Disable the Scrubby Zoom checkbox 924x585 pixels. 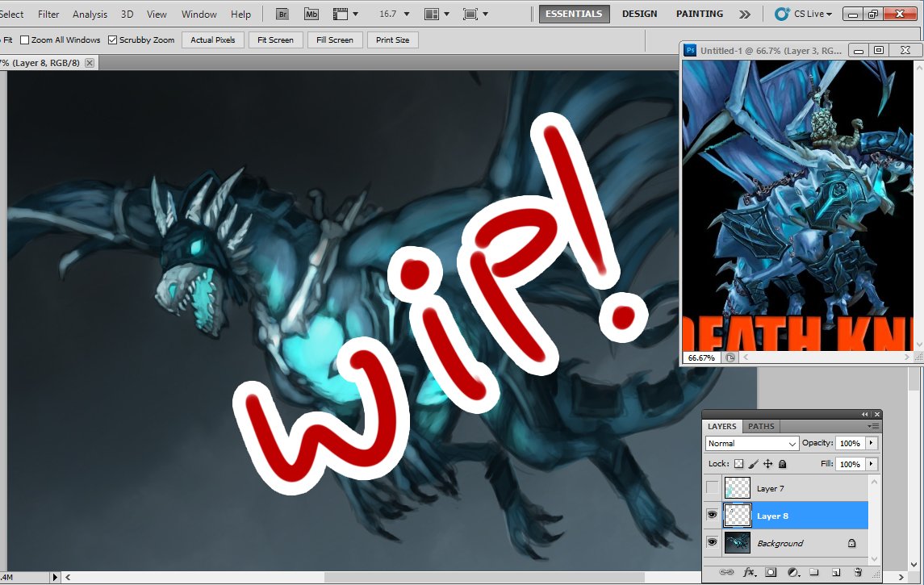pos(112,40)
